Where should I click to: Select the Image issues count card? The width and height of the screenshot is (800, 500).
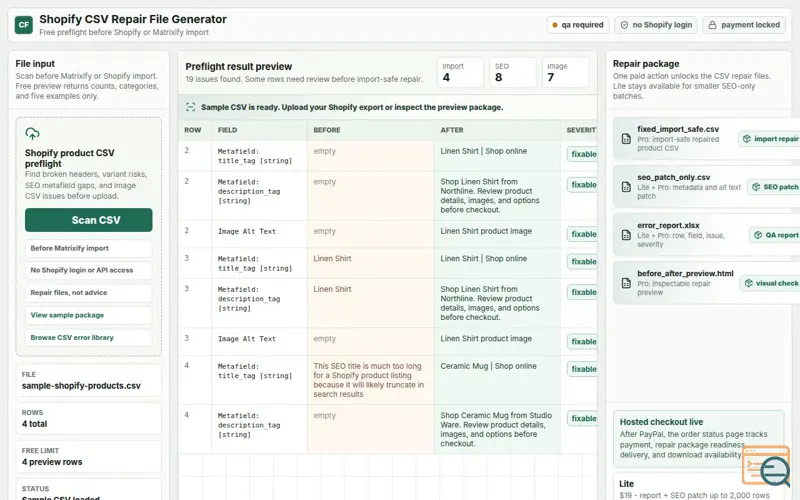pos(565,72)
